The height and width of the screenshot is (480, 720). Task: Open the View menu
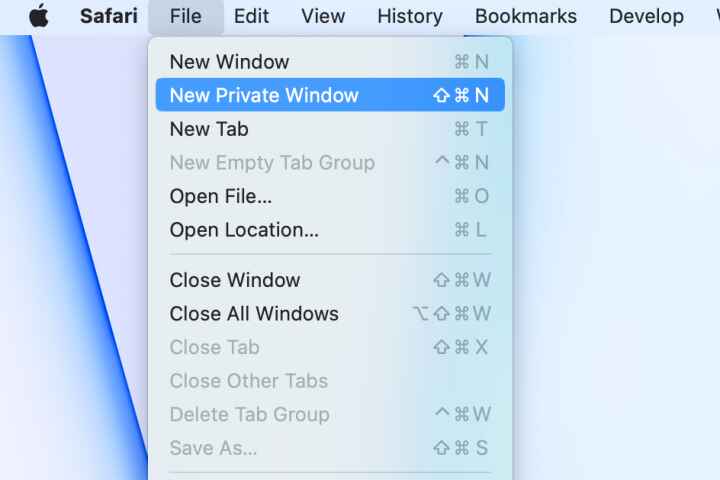click(x=323, y=16)
